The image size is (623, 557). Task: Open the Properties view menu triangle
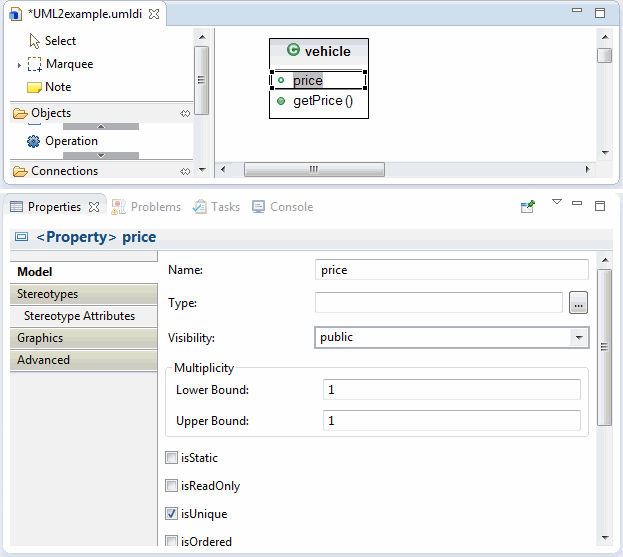point(557,204)
